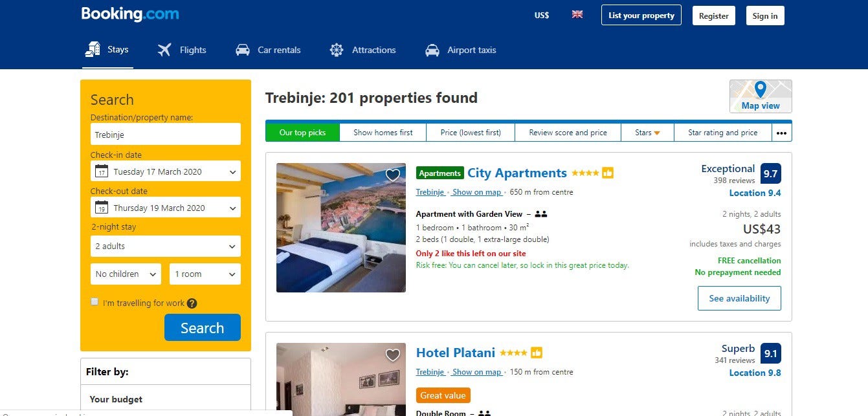Open the No children dropdown

tap(126, 274)
